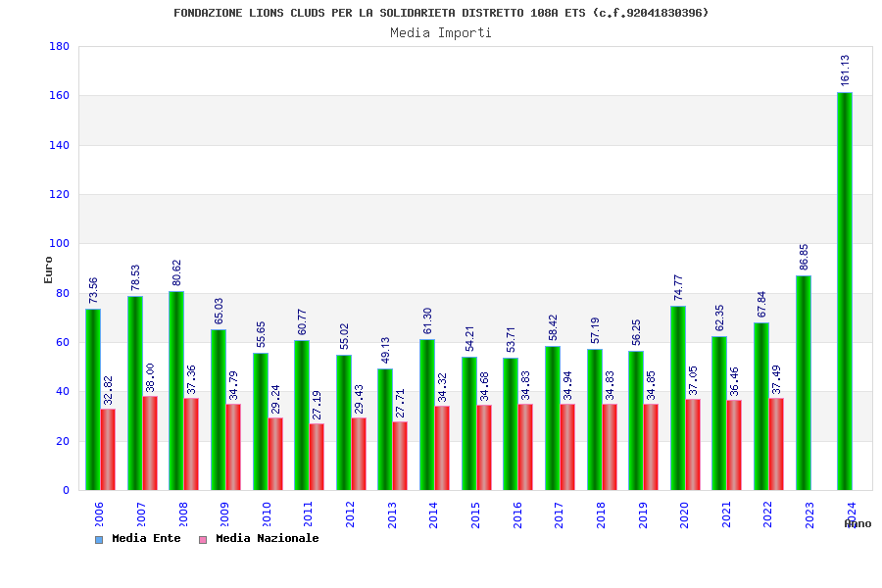Click the 2006 red bar valued 32.82
Screen dimensions: 882x588
[x=108, y=450]
